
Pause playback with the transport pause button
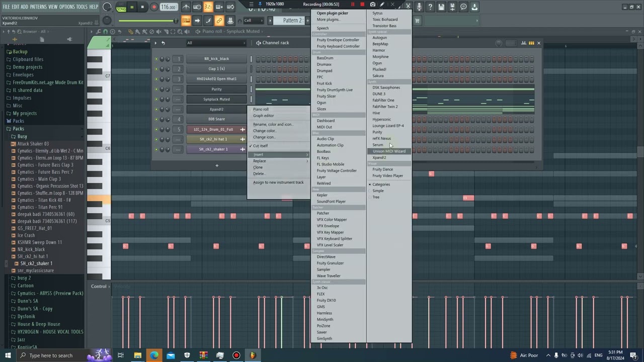(132, 7)
